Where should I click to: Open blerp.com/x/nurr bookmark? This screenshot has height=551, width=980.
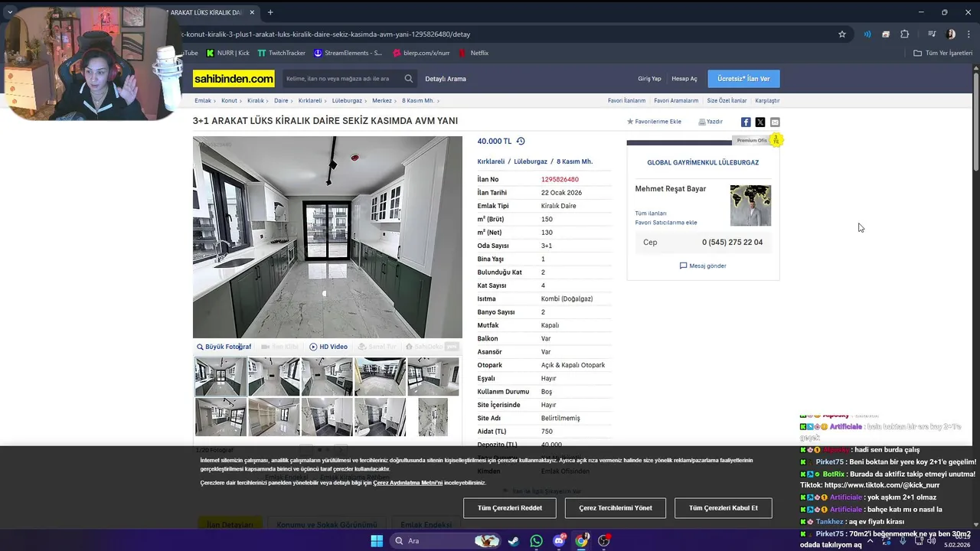coord(421,54)
